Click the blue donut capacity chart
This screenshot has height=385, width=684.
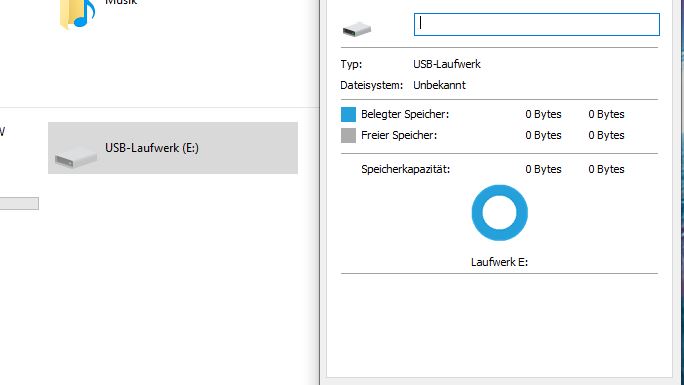click(499, 213)
